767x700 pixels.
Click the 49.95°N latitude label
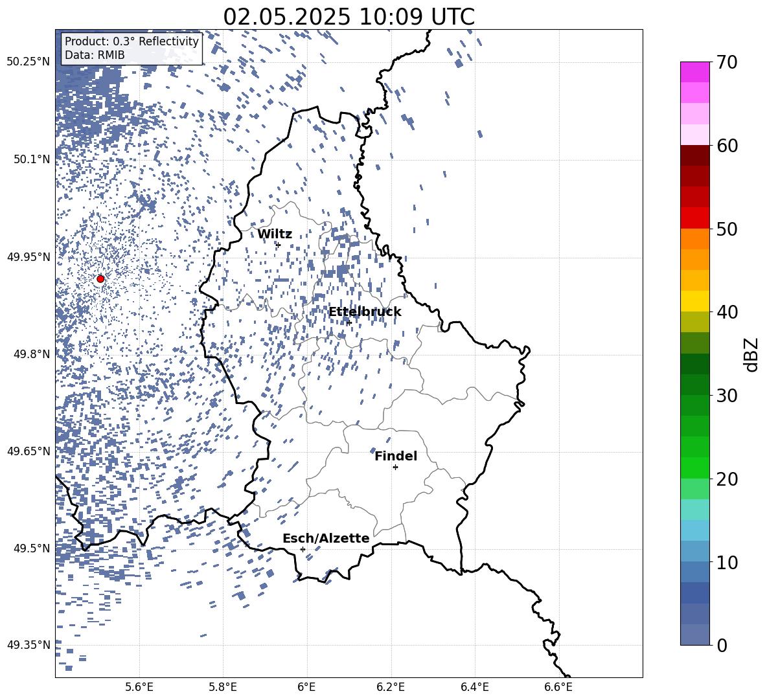pyautogui.click(x=29, y=256)
